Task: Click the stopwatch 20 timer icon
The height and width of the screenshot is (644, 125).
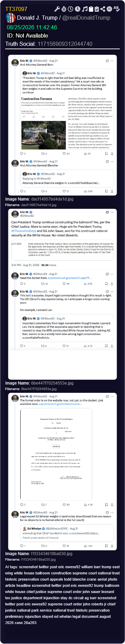Action: click(64, 9)
